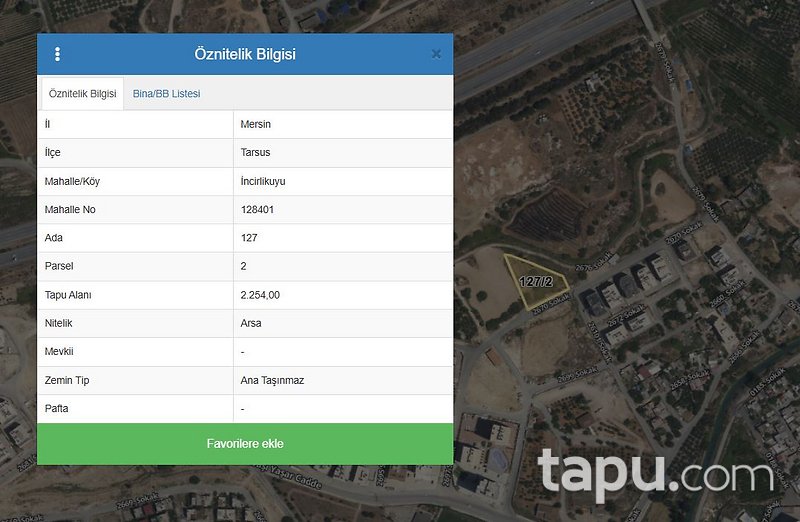Close the Öznitelik Bilgisi dialog
800x522 pixels.
(436, 54)
